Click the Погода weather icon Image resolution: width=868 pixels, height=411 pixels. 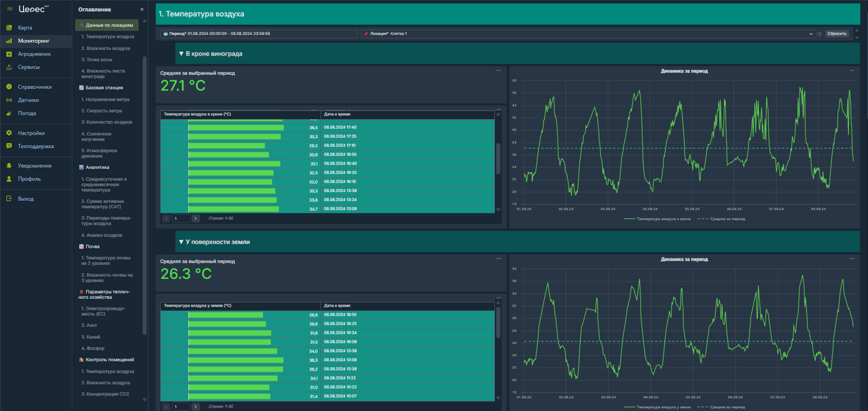pos(9,113)
